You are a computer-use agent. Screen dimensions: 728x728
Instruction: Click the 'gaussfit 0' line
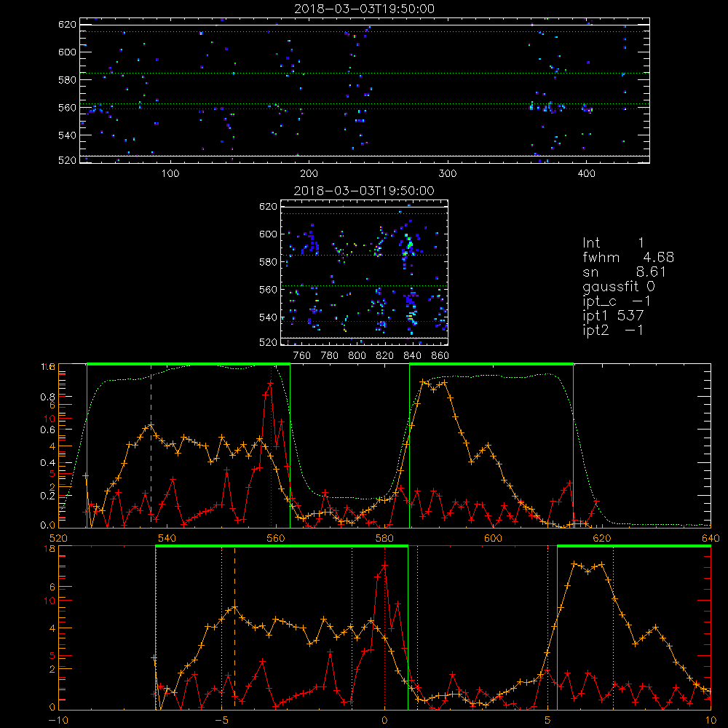tap(618, 287)
